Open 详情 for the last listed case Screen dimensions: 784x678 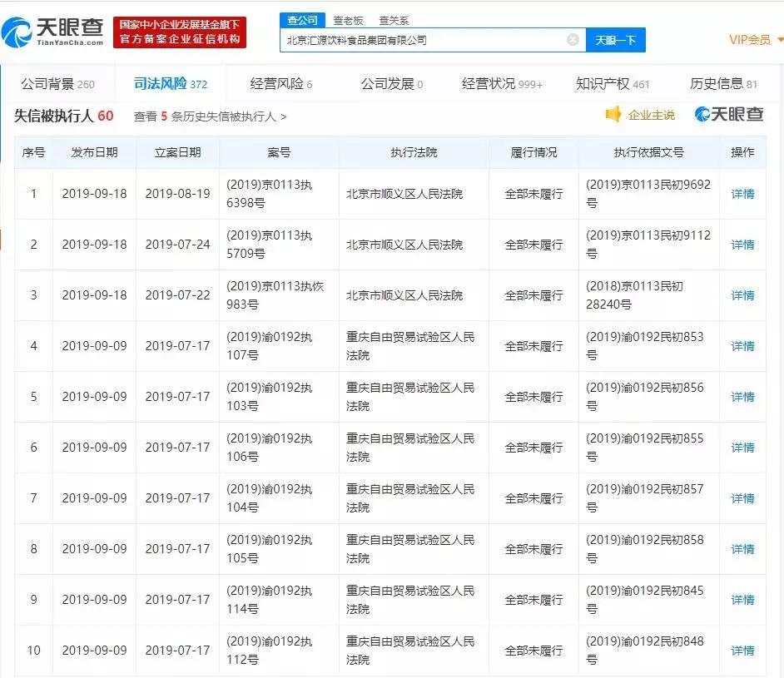point(742,650)
